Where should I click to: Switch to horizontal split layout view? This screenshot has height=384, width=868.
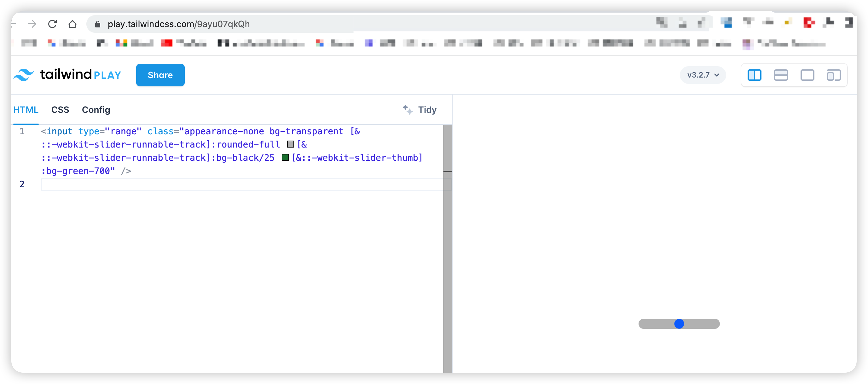click(780, 75)
